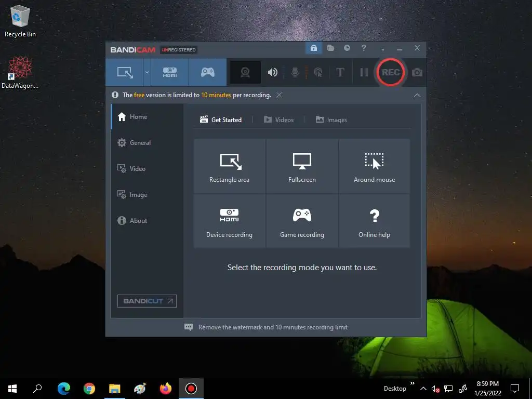Screen dimensions: 532x399
Task: Click the Desktop toolbar label in taskbar
Action: [x=395, y=389]
